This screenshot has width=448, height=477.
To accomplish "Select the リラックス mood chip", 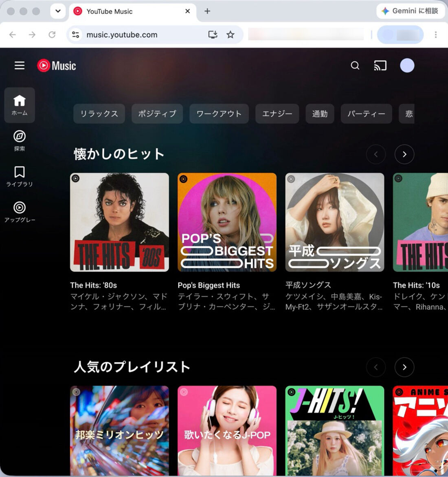I will tap(99, 114).
